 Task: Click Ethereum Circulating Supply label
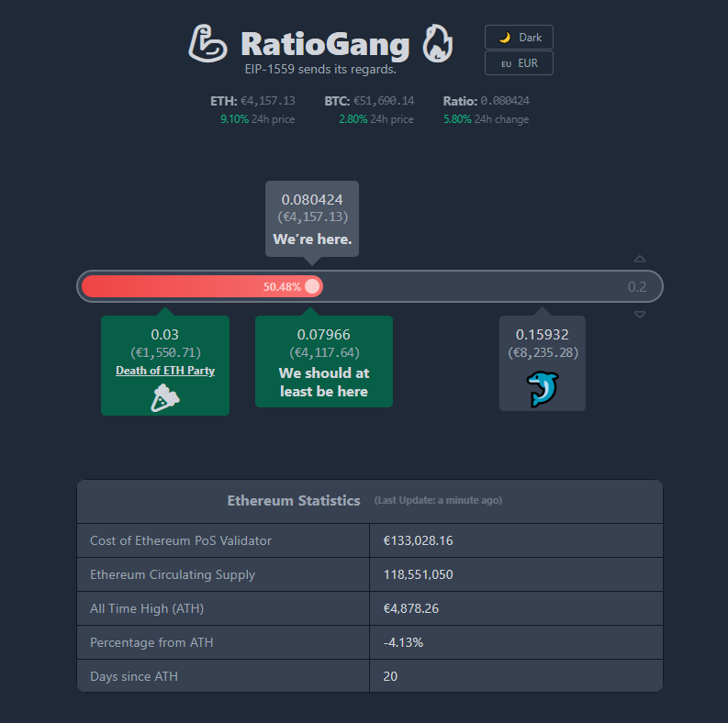[x=173, y=574]
